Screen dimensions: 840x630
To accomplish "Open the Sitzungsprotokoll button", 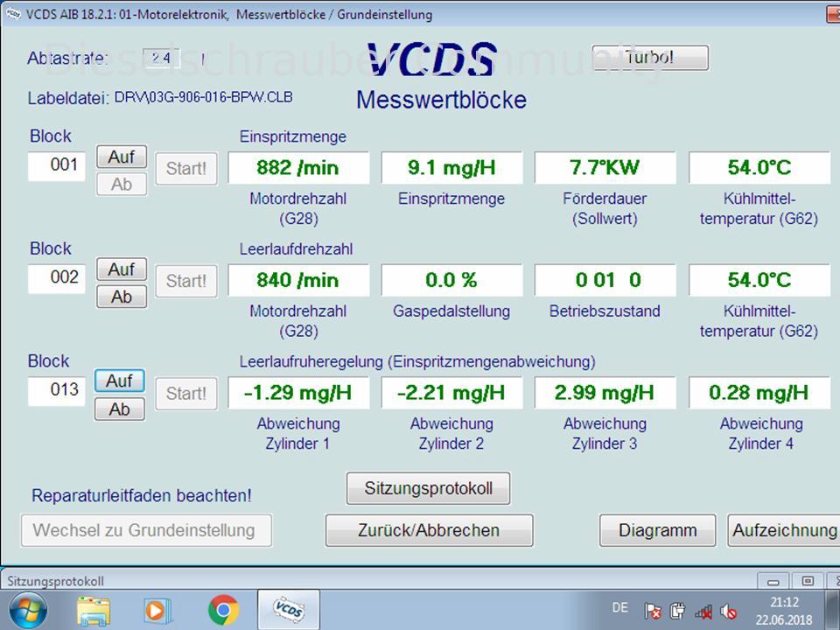I will click(x=429, y=488).
